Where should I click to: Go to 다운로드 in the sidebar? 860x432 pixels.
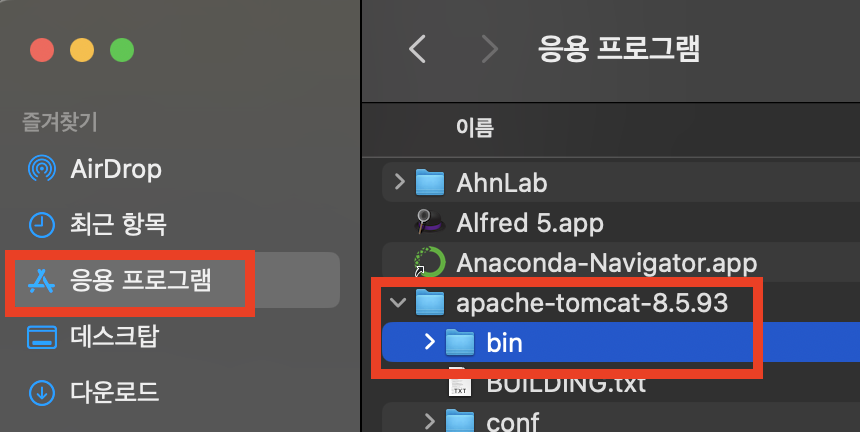[x=93, y=392]
